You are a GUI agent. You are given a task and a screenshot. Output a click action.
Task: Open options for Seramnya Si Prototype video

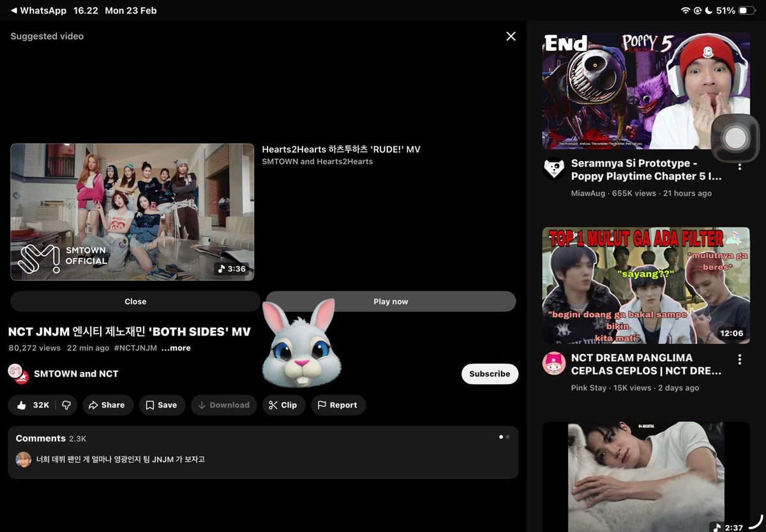pos(739,167)
